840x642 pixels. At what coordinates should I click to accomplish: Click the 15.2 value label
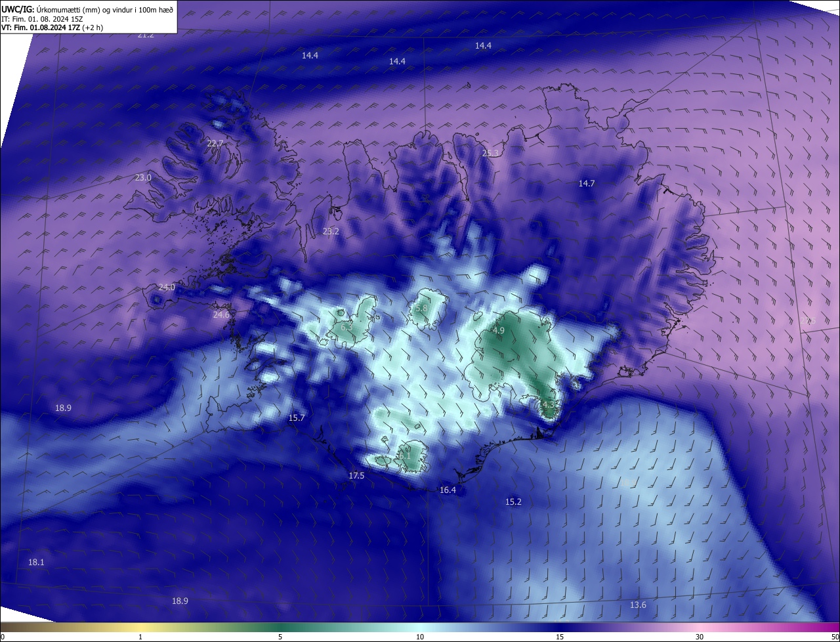(513, 502)
